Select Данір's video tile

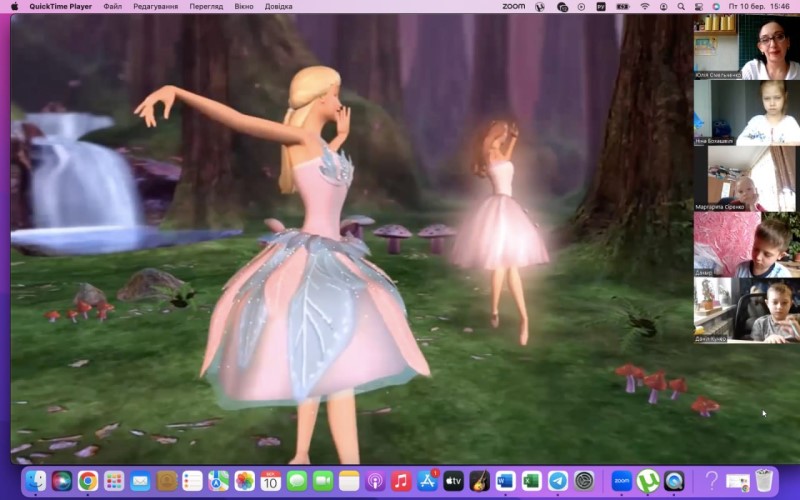click(746, 244)
